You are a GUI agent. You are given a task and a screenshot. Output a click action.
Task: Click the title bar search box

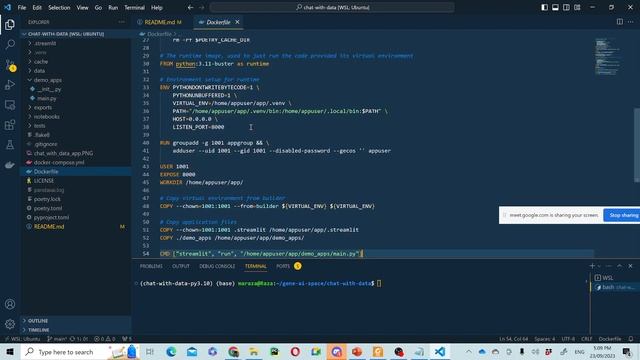[332, 7]
